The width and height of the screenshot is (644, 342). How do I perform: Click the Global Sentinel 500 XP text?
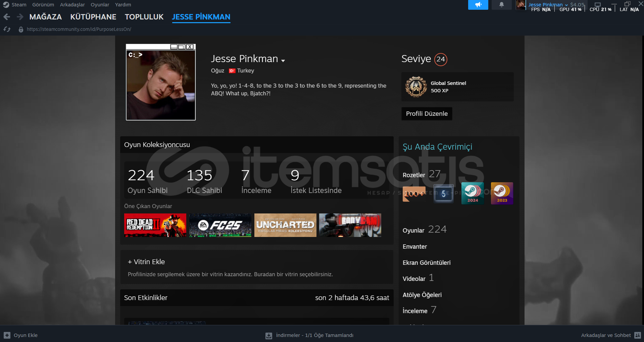(448, 87)
